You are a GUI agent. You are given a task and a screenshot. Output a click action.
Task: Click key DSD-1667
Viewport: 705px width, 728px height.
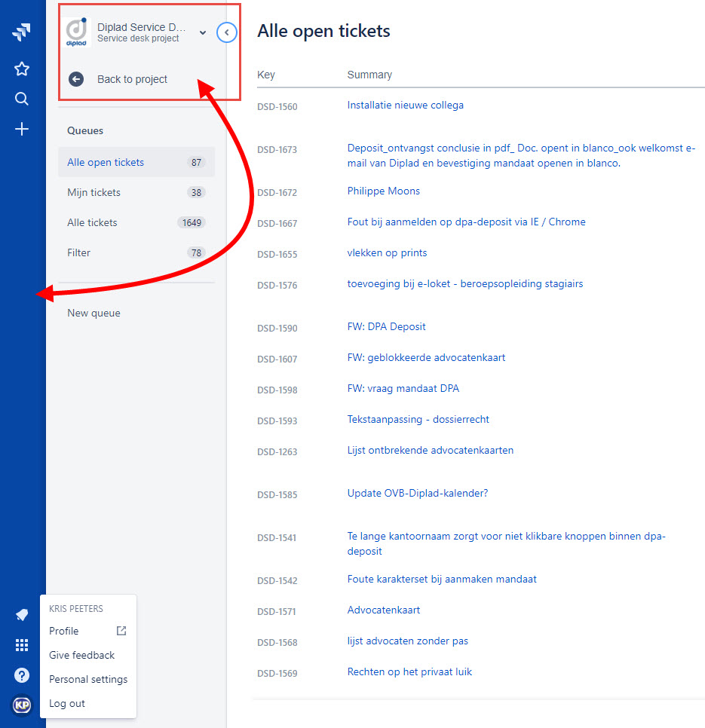coord(277,223)
